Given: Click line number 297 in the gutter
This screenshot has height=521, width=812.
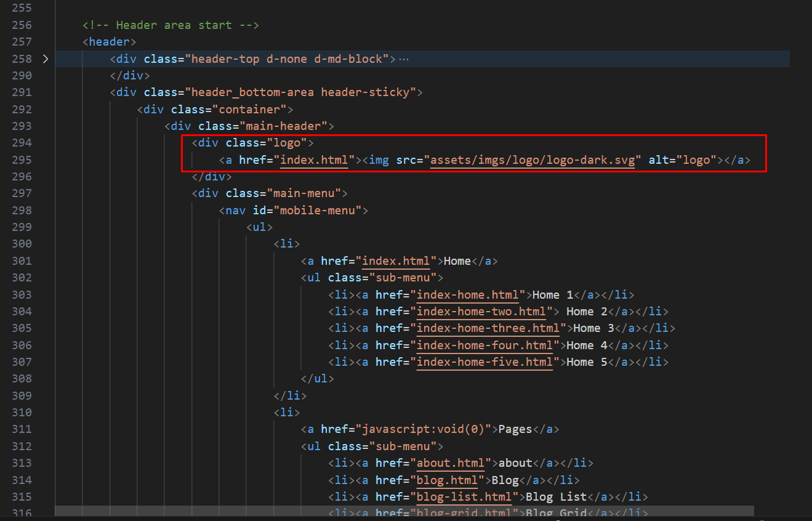Looking at the screenshot, I should [x=22, y=193].
